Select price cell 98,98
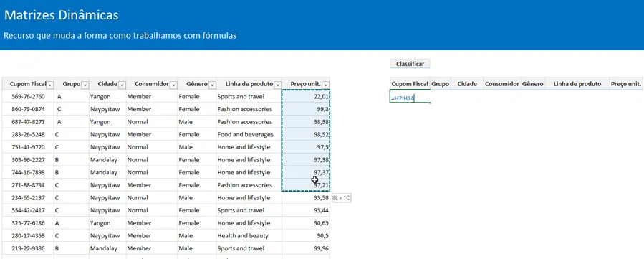Screen dimensions: 644x259 [x=306, y=122]
